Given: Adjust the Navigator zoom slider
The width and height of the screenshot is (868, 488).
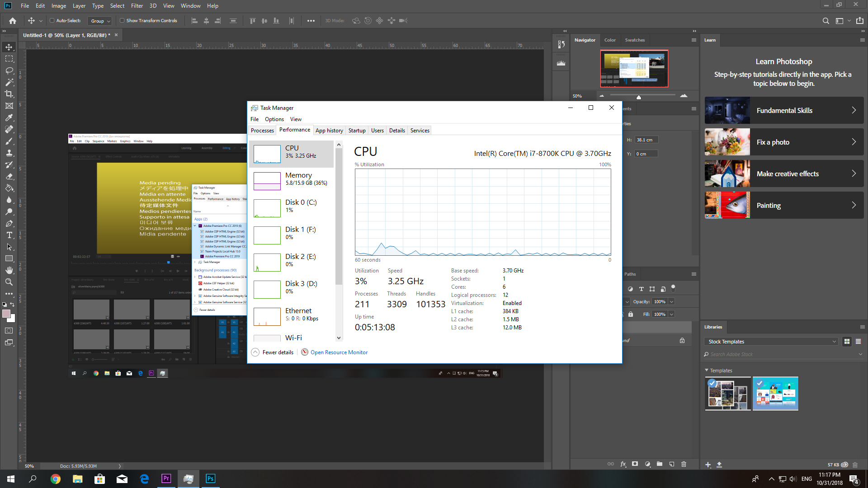Looking at the screenshot, I should [639, 97].
